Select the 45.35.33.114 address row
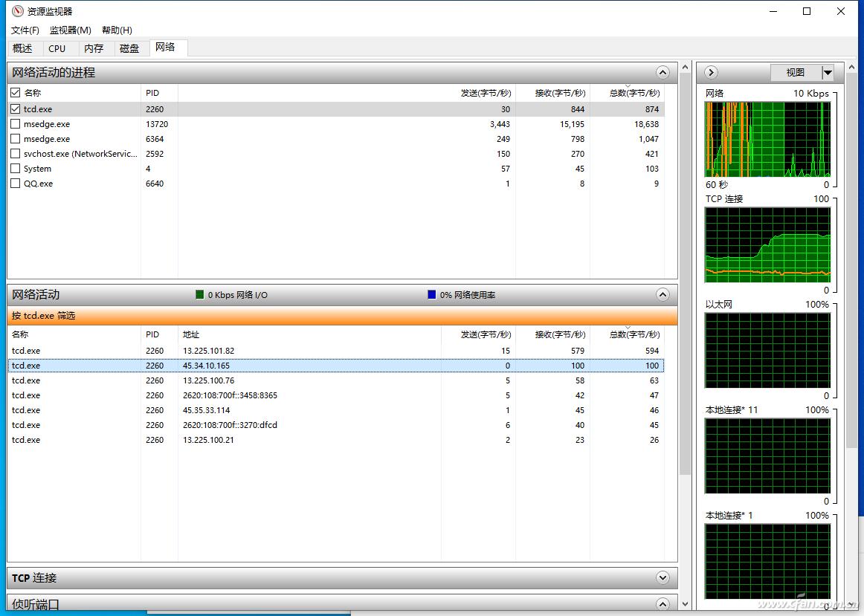The height and width of the screenshot is (616, 864). click(206, 410)
